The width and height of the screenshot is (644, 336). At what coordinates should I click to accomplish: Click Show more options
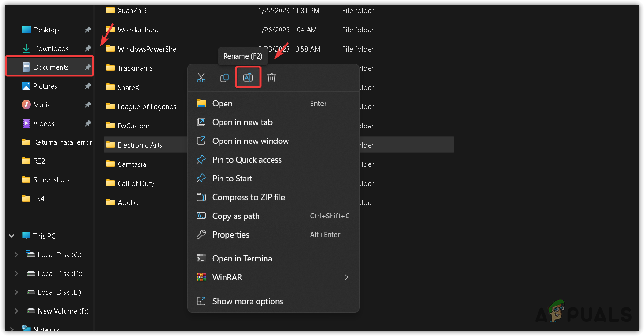click(247, 301)
